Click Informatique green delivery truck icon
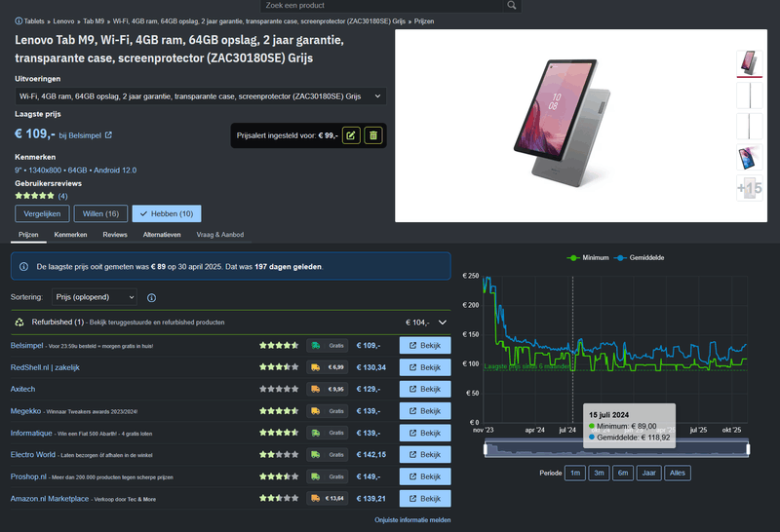Viewport: 780px width, 532px height. (315, 433)
